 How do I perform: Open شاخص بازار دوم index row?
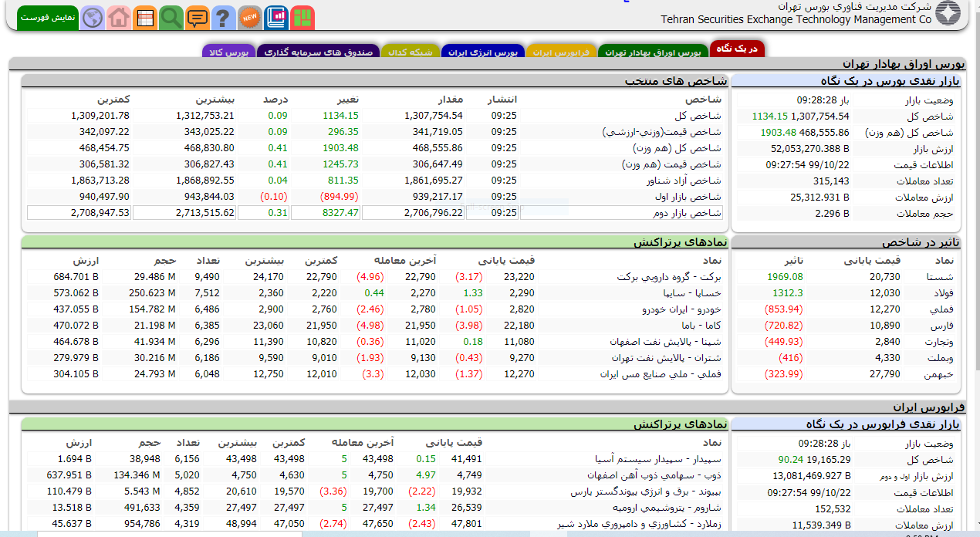pos(688,213)
